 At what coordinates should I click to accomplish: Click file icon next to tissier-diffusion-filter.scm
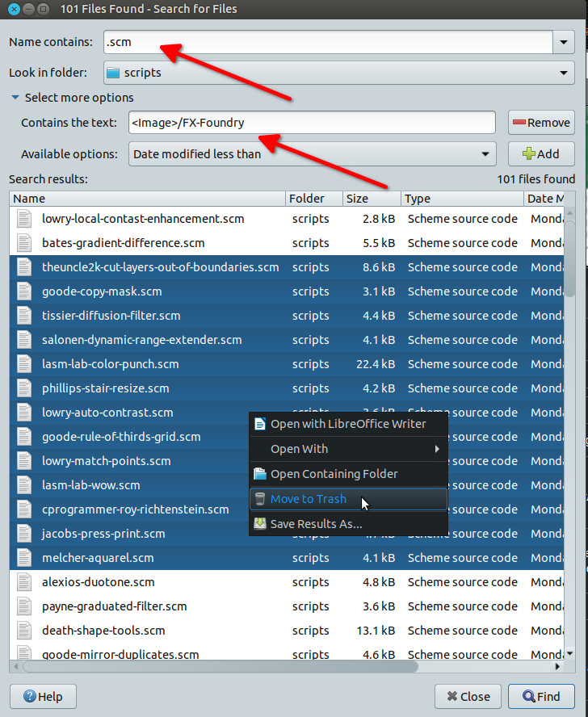pos(24,316)
